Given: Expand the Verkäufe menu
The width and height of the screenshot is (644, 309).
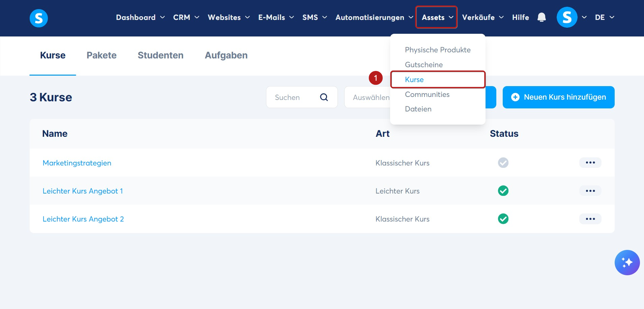Looking at the screenshot, I should tap(482, 17).
